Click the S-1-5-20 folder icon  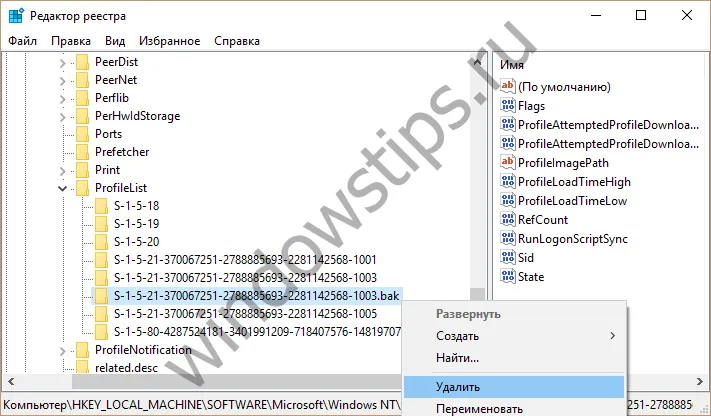(102, 242)
